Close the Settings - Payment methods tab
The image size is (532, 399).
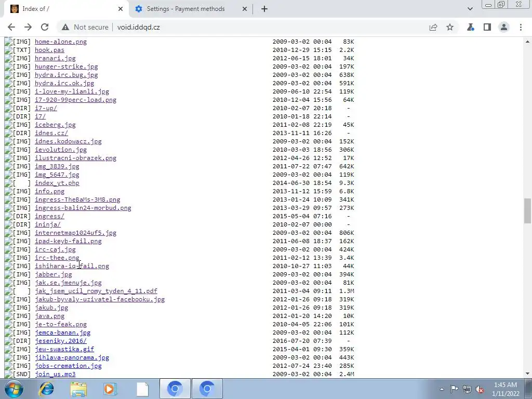(x=245, y=9)
